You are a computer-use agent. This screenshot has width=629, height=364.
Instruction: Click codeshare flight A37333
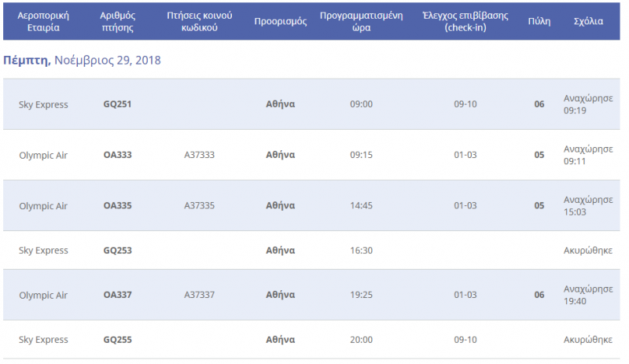(x=200, y=155)
